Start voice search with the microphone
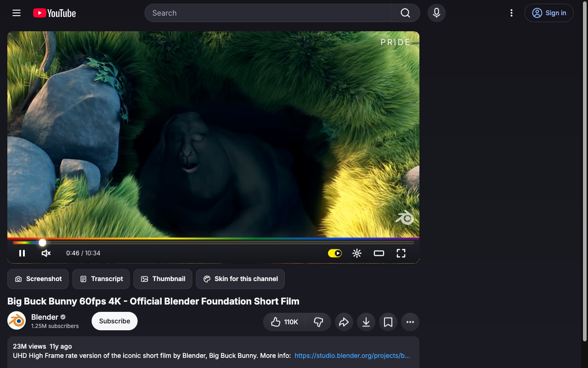This screenshot has height=368, width=588. [x=436, y=13]
